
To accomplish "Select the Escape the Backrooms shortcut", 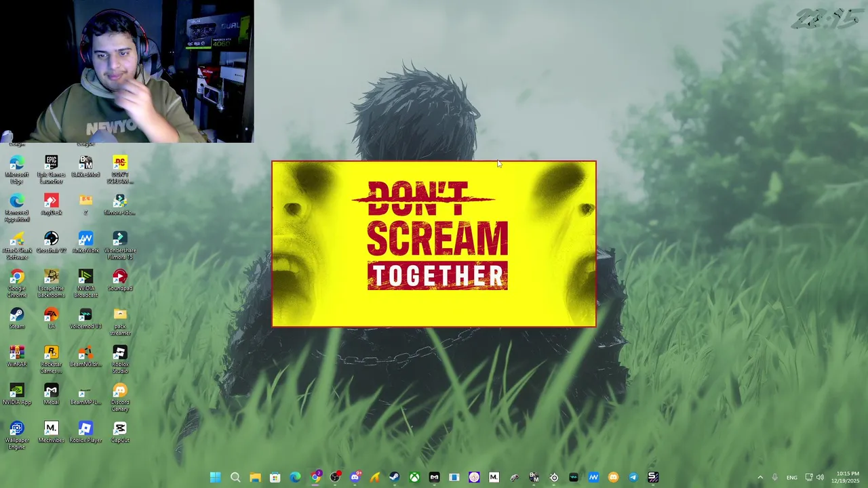I will (52, 283).
